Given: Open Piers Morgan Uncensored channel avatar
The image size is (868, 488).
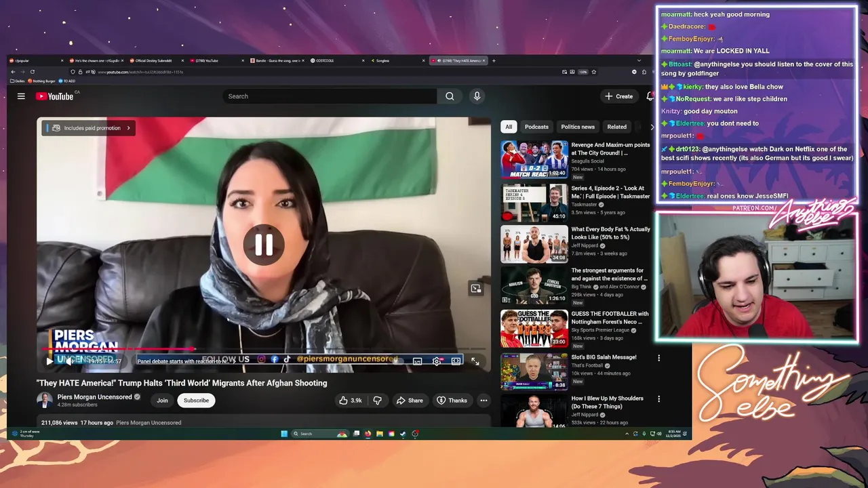Looking at the screenshot, I should tap(45, 400).
